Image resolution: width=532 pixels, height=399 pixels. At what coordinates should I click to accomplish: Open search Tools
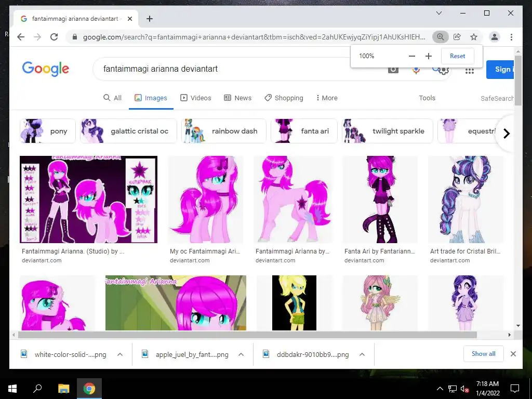tap(427, 98)
